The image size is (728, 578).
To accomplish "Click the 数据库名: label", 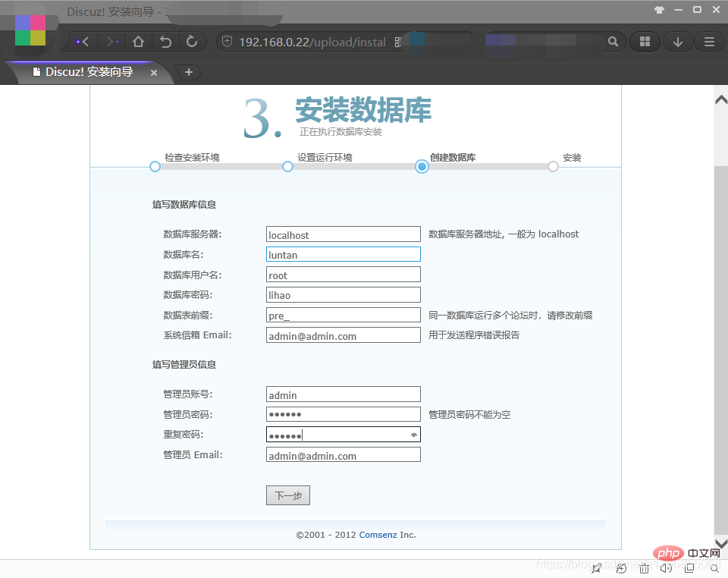I will 184,255.
